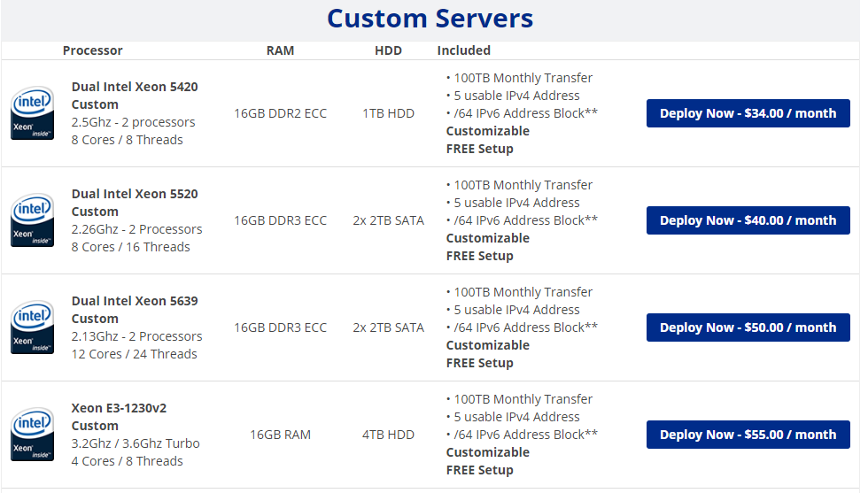Click the Intel Xeon logo for Xeon 5639

pos(32,327)
